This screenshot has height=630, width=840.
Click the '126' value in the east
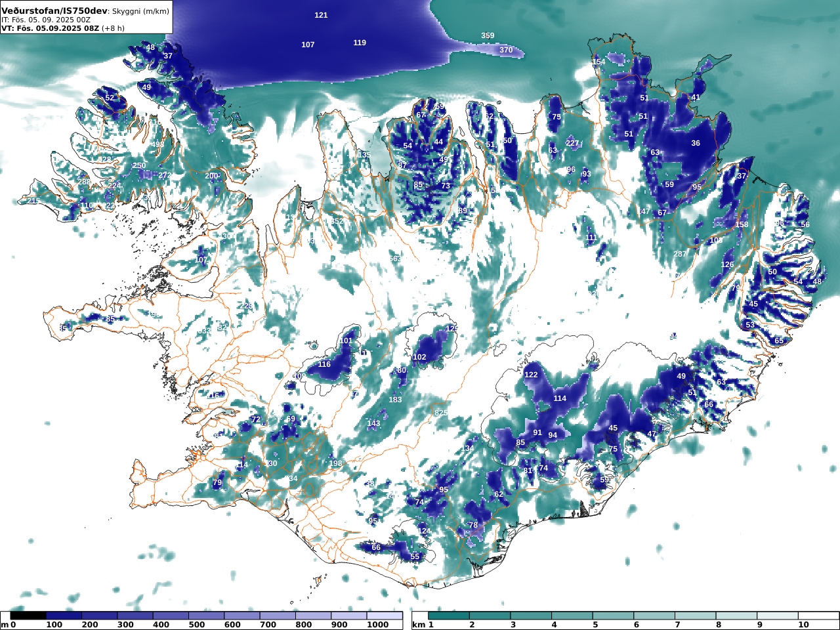click(x=727, y=265)
